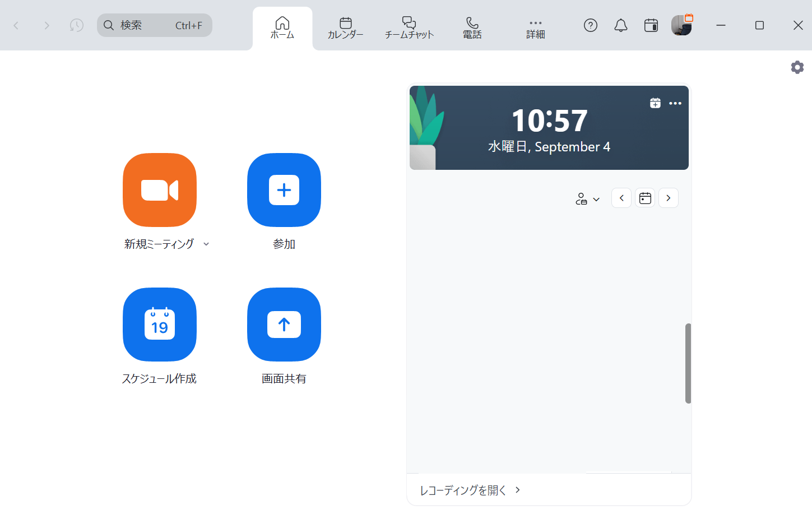
Task: Jump to today calendar button
Action: (x=645, y=198)
